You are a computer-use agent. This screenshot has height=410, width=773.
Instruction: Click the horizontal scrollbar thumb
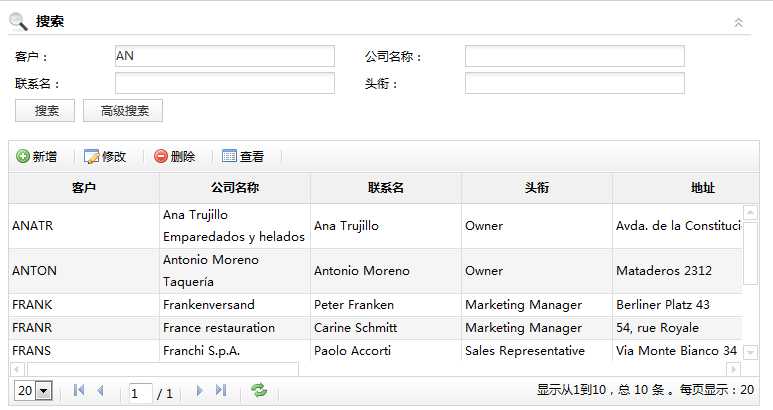click(x=163, y=369)
